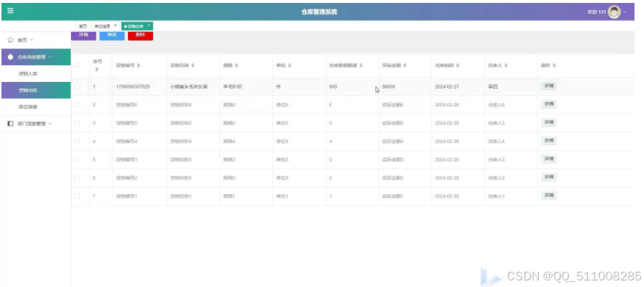Image resolution: width=644 pixels, height=287 pixels.
Task: Sort by 货物名称 column sort icon
Action: pyautogui.click(x=192, y=66)
